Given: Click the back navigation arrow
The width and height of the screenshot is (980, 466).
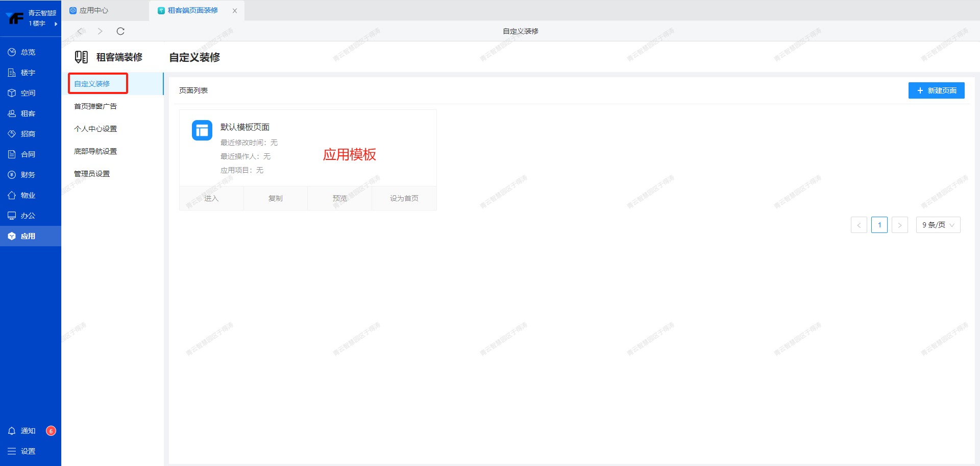Looking at the screenshot, I should 80,31.
